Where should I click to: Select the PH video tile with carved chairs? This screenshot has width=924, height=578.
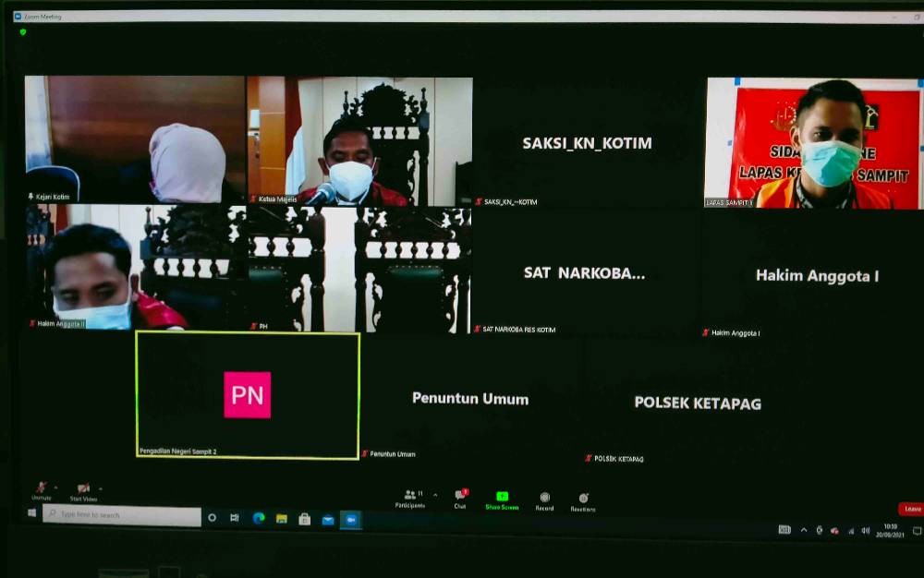(359, 269)
